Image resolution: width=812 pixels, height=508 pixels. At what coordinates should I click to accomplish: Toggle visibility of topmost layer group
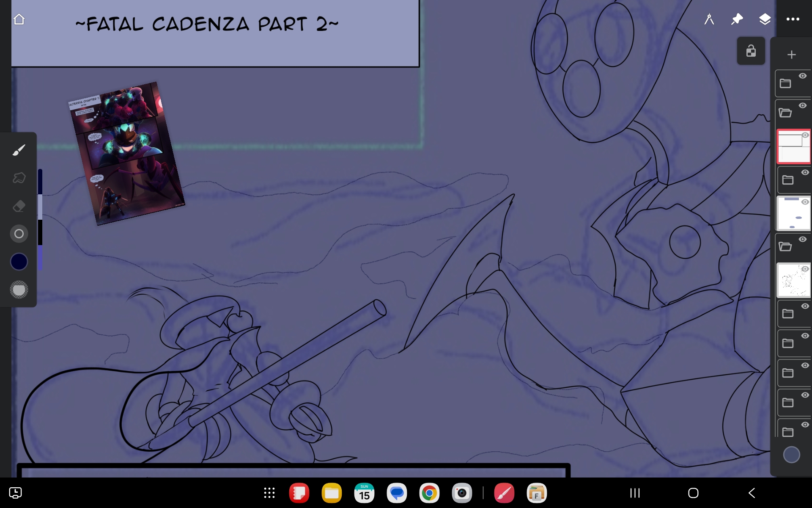(802, 76)
